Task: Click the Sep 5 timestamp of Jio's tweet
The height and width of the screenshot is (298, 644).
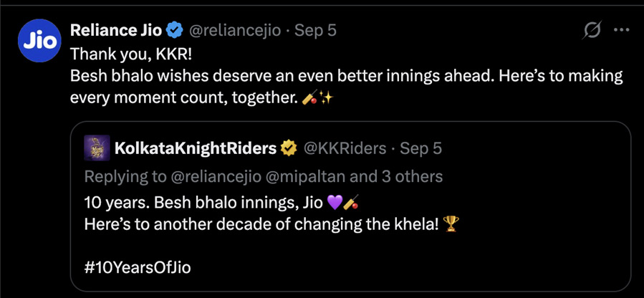Action: [316, 30]
